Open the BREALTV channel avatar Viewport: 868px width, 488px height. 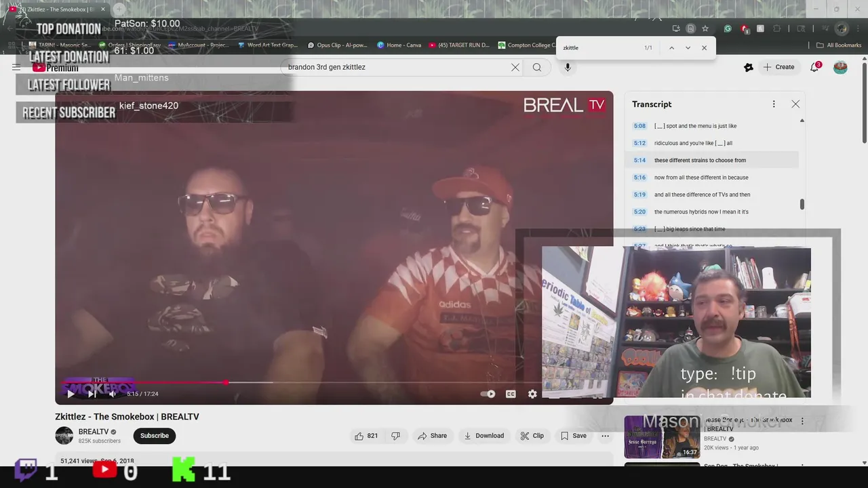(64, 436)
